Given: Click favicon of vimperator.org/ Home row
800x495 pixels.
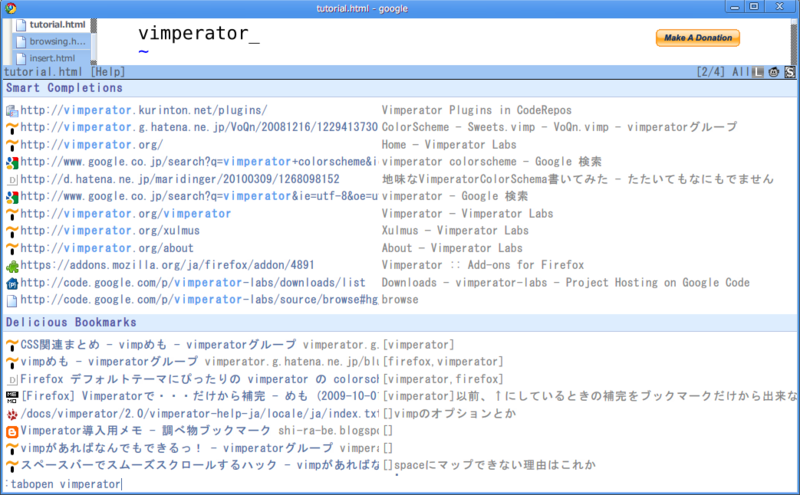Looking at the screenshot, I should [x=12, y=145].
